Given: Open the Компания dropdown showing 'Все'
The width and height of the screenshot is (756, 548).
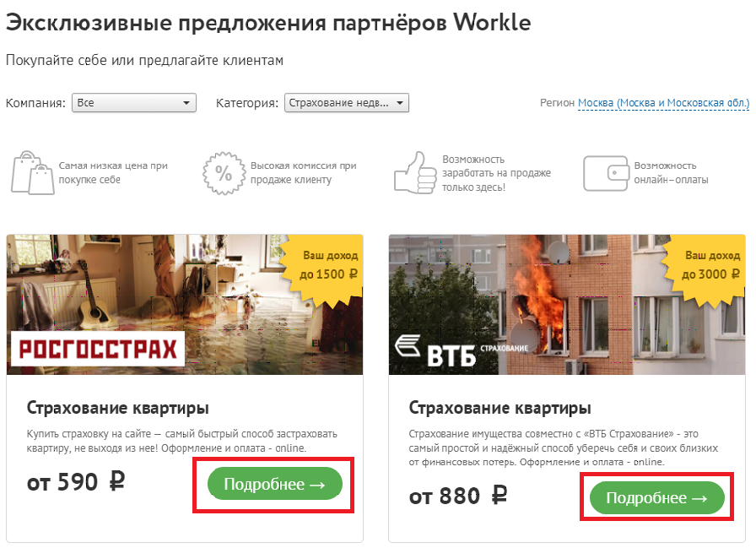Looking at the screenshot, I should point(134,103).
